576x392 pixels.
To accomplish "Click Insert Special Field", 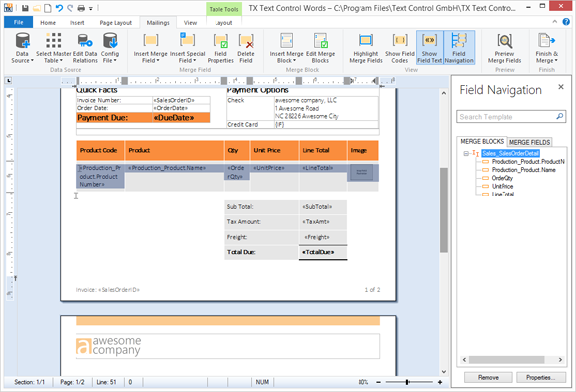I will pos(187,48).
